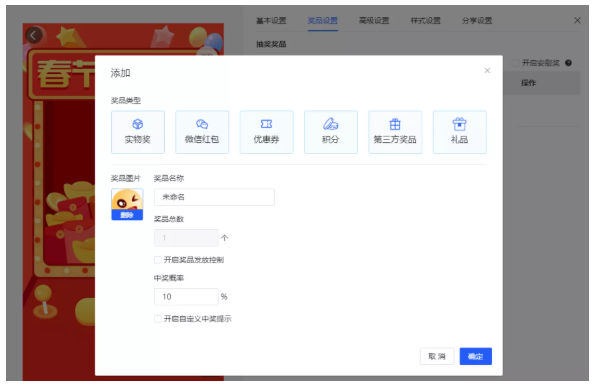Viewport: 594px width, 386px height.
Task: Focus the 奖品名称 input field
Action: tap(214, 197)
